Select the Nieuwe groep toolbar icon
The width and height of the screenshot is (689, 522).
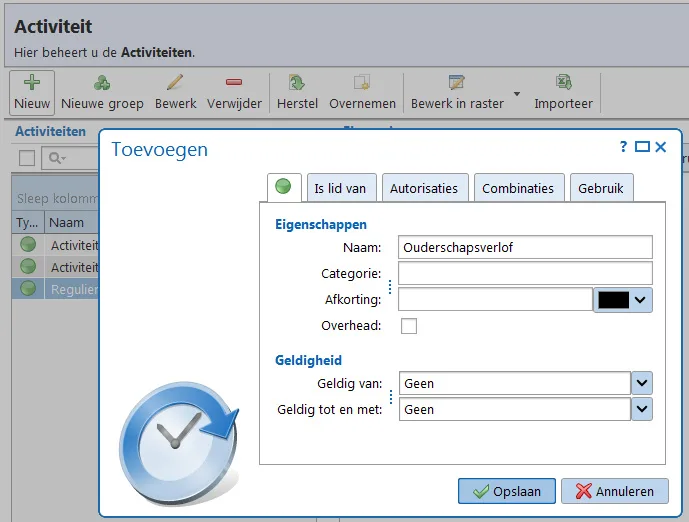tap(102, 83)
